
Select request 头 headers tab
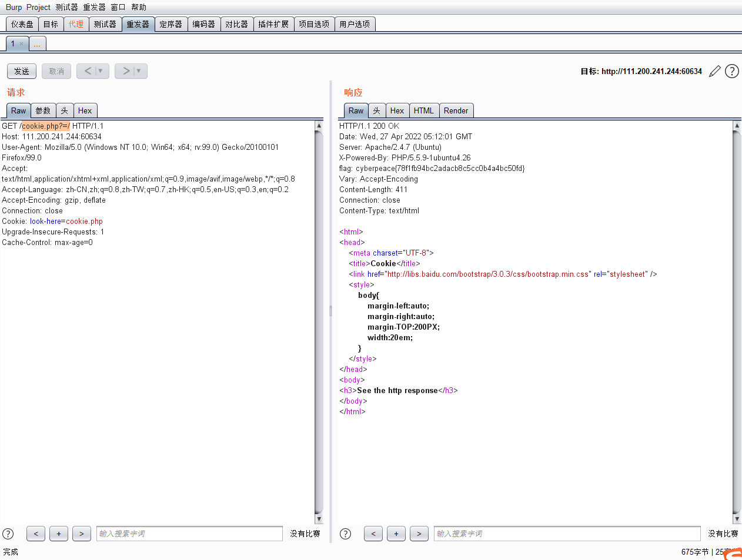64,110
